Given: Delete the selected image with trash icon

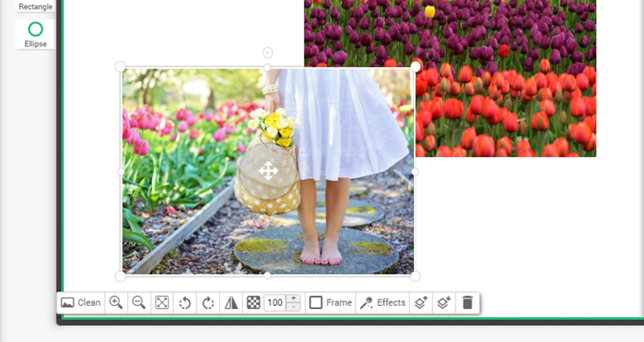Looking at the screenshot, I should (x=467, y=303).
